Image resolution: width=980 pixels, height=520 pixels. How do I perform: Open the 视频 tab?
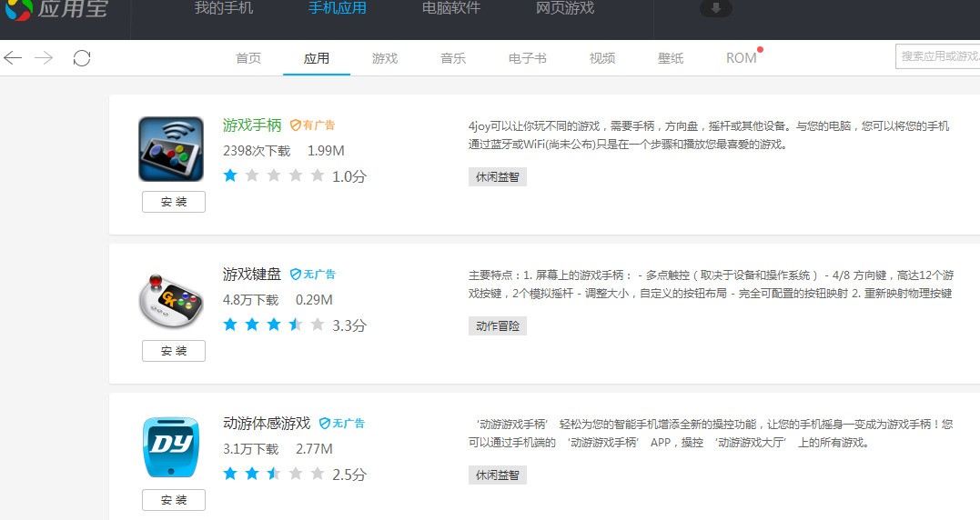[x=602, y=58]
